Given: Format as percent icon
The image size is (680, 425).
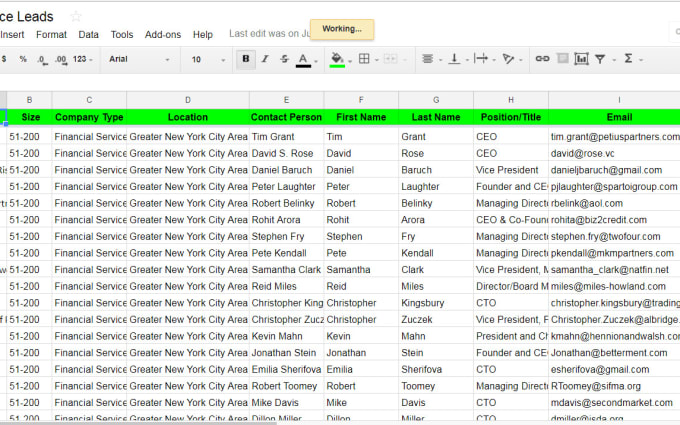Looking at the screenshot, I should click(x=23, y=59).
